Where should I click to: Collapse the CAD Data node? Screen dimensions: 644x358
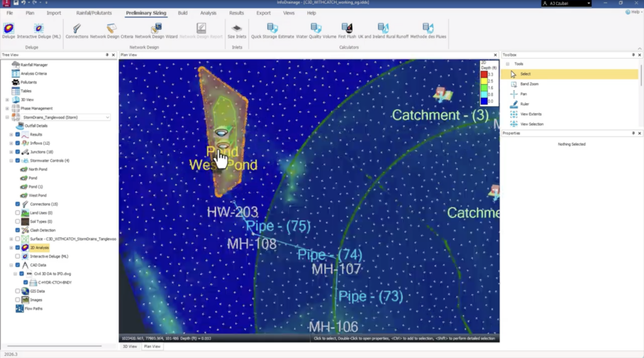pyautogui.click(x=11, y=265)
